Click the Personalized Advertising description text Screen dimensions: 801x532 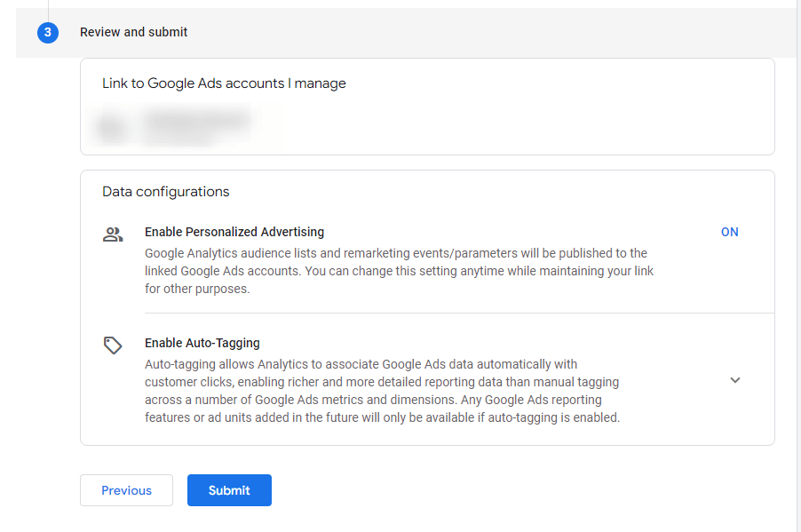coord(399,271)
